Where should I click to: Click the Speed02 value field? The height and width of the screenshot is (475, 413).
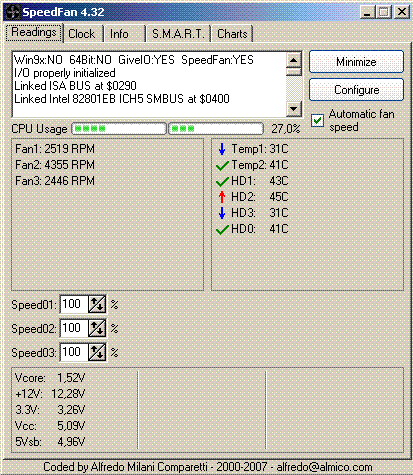[x=74, y=328]
